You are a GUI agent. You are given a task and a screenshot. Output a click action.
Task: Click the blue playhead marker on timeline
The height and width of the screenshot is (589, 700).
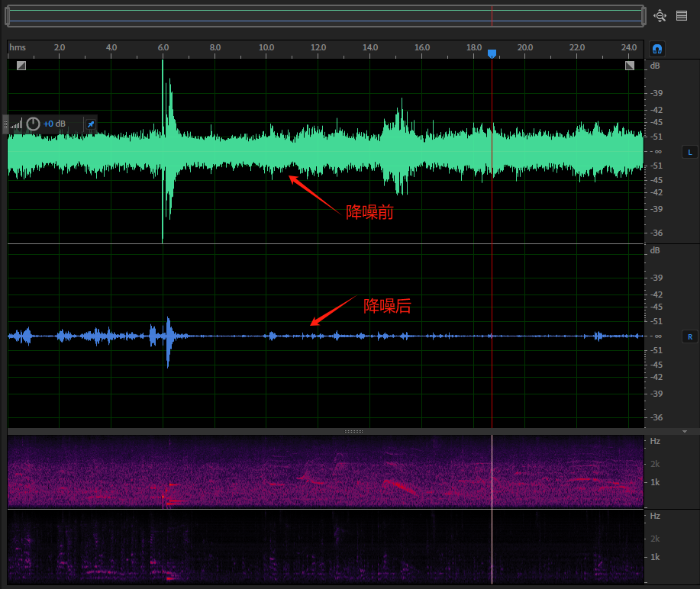[x=492, y=53]
